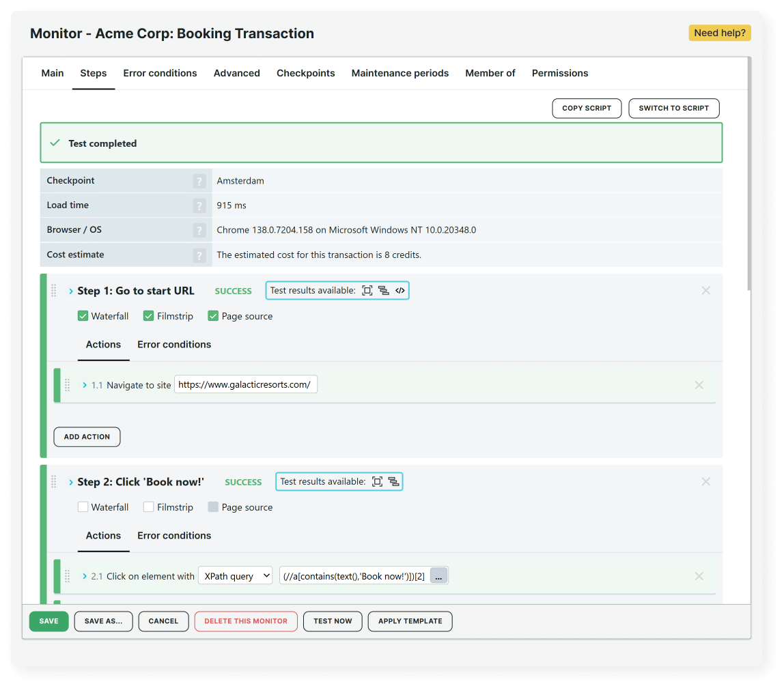
Task: Click COPY SCRIPT
Action: click(x=586, y=108)
